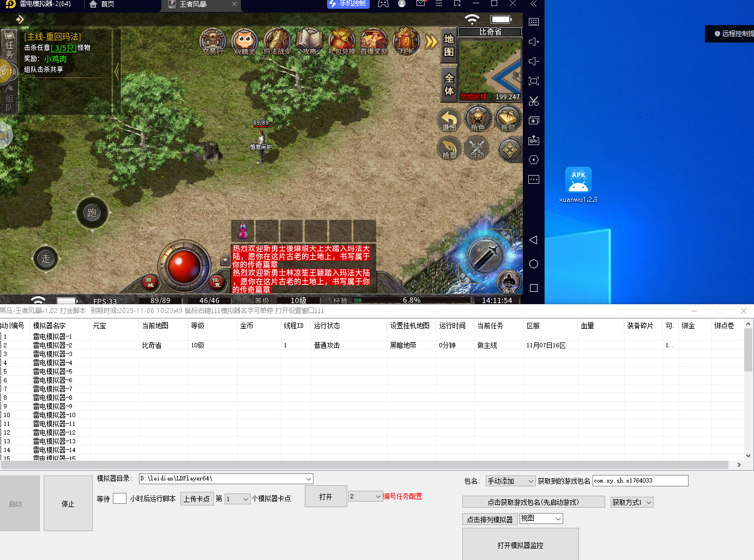Open the 攻略 guide book icon
This screenshot has height=560, width=754.
309,41
